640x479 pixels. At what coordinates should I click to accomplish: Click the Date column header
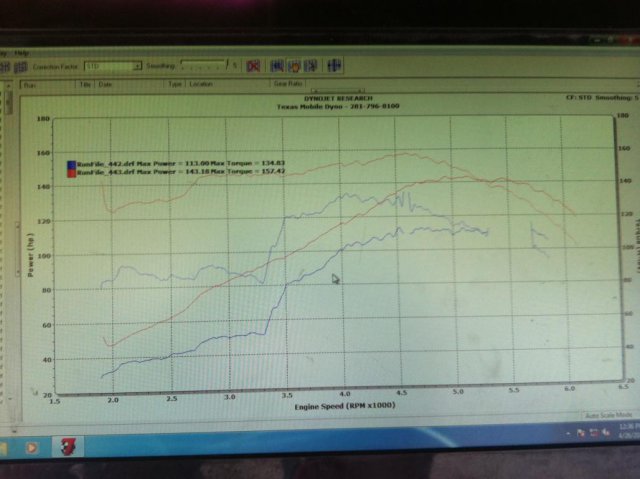(106, 85)
